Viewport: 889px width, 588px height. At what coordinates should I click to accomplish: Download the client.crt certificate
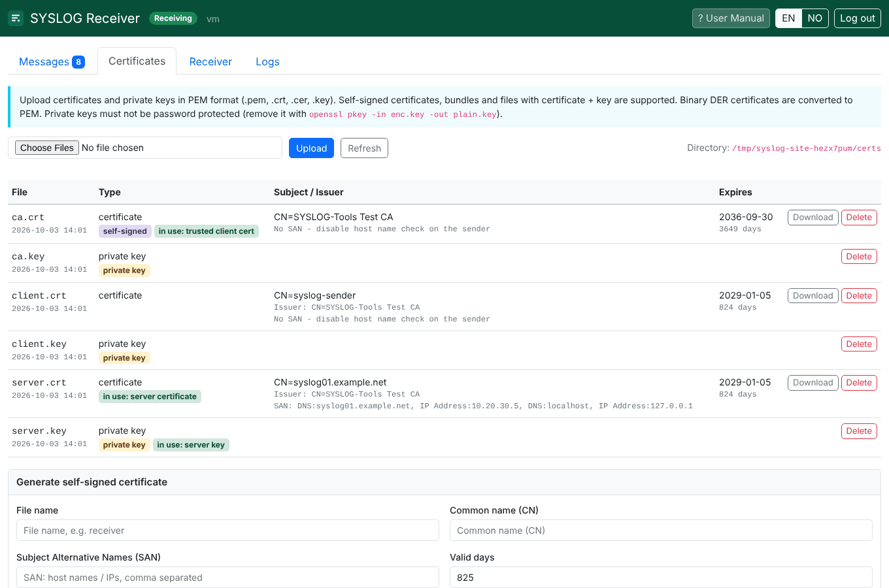point(813,296)
